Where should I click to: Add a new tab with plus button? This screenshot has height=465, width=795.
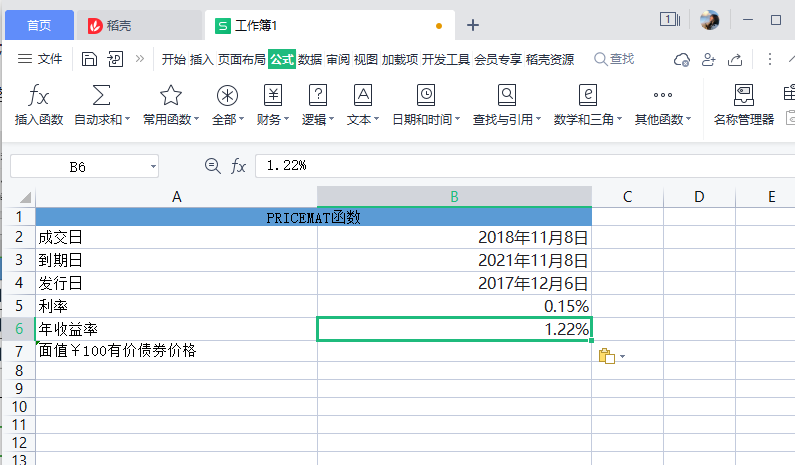(473, 25)
